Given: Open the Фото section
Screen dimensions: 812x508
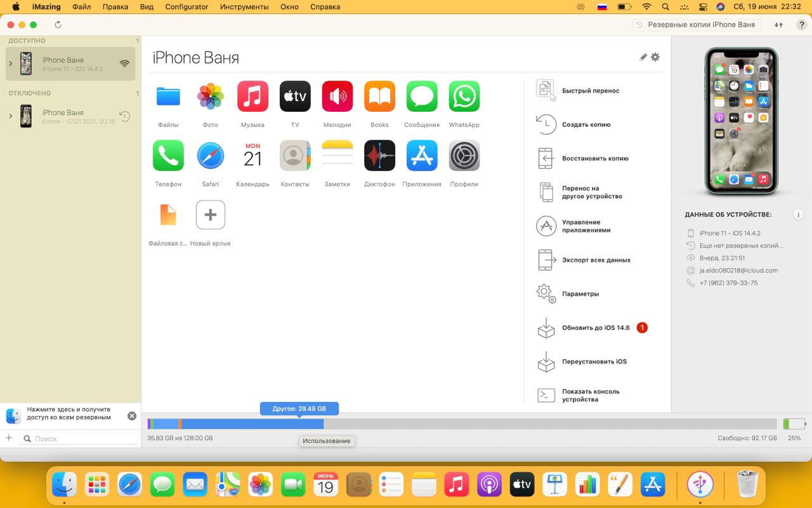Looking at the screenshot, I should 211,97.
